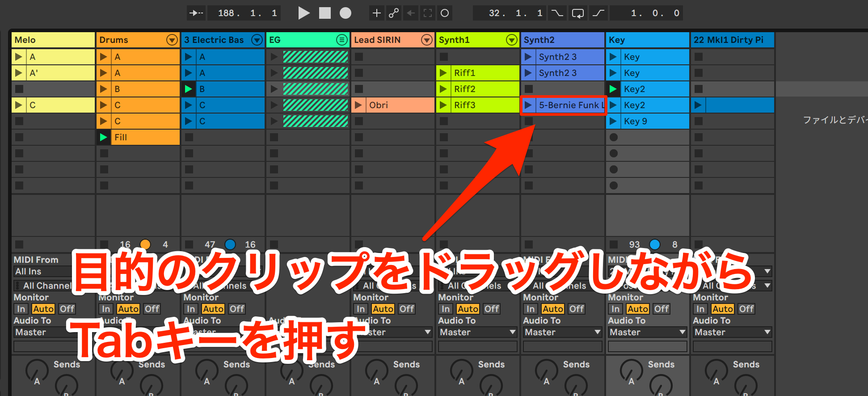Launch the Riff3 clip in Synth1
Screen dimensions: 868x396
coord(443,105)
